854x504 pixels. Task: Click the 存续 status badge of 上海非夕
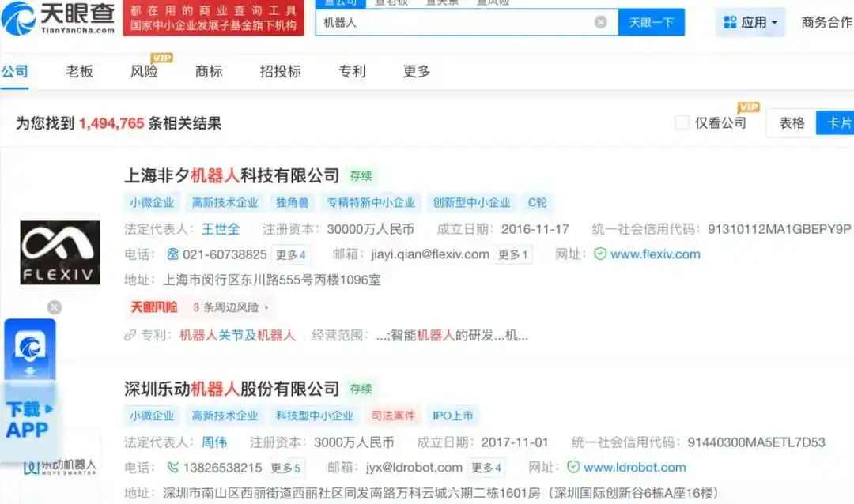point(361,176)
